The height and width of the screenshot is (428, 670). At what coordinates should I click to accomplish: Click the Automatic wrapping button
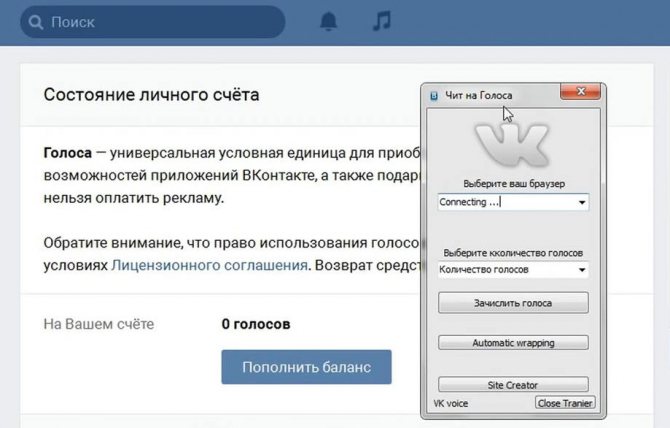[513, 343]
